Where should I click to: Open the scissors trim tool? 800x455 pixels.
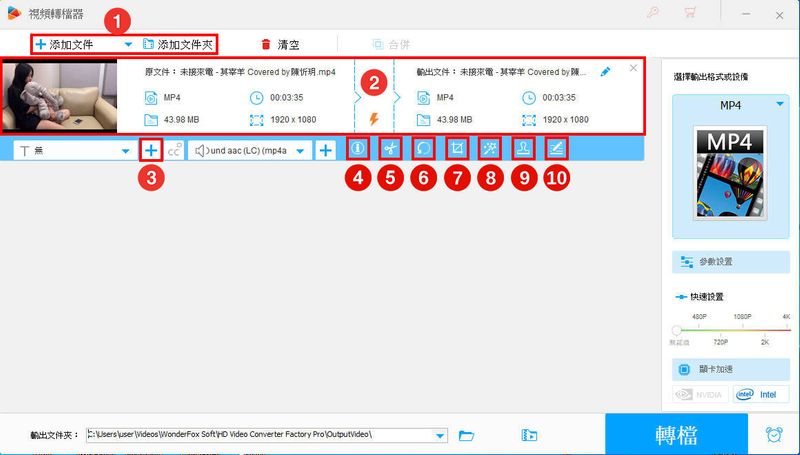390,148
